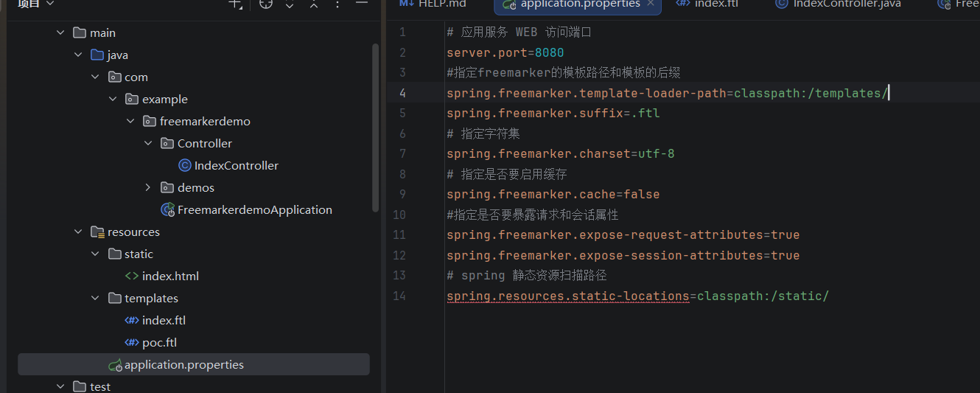Collapse the com package

(96, 77)
